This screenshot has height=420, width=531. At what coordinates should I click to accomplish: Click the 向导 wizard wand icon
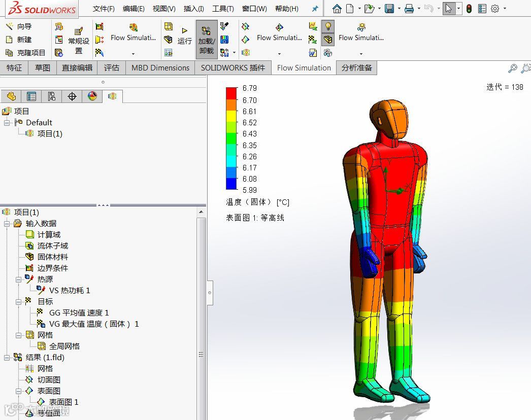coord(10,26)
